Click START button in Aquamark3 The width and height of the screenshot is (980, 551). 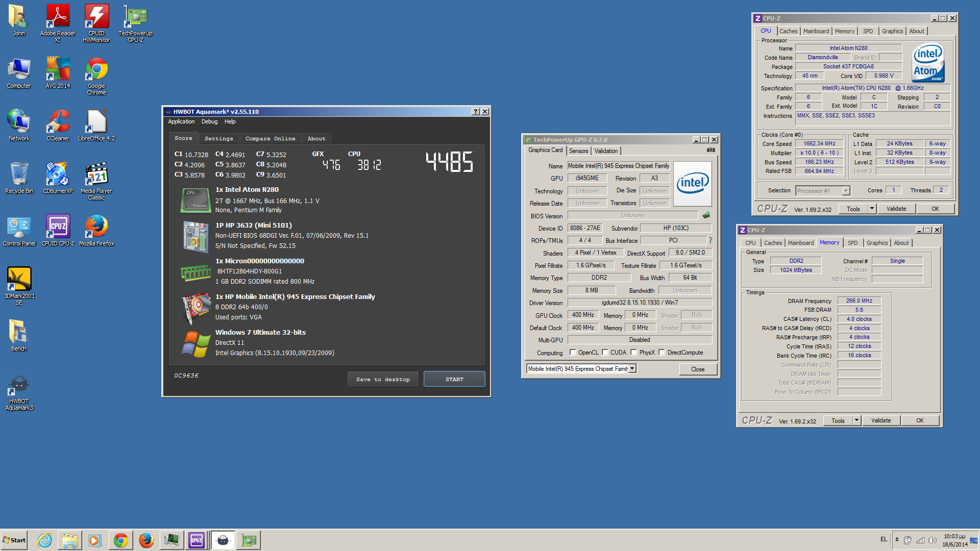point(454,379)
